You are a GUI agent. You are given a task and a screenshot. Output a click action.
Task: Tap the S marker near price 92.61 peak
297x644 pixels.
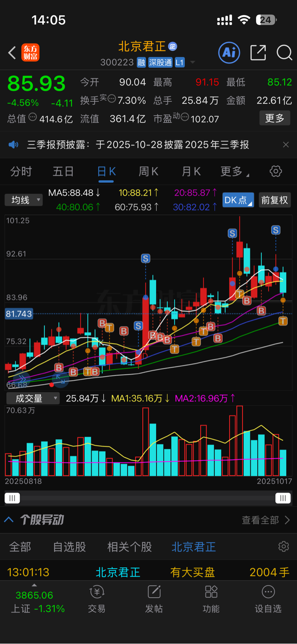(x=145, y=258)
